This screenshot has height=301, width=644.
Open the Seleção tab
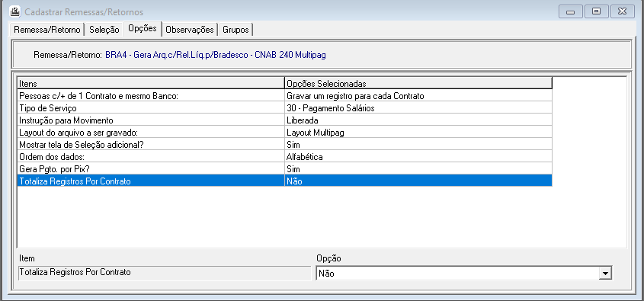(x=104, y=30)
